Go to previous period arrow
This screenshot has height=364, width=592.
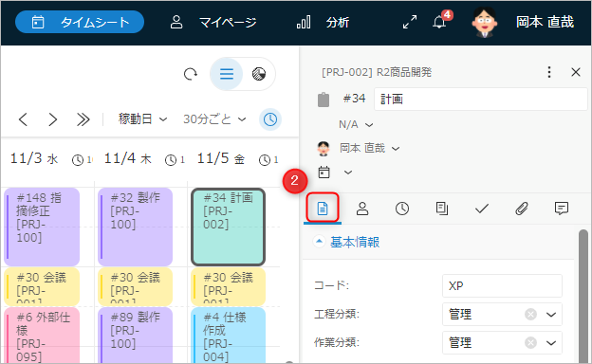pyautogui.click(x=23, y=119)
